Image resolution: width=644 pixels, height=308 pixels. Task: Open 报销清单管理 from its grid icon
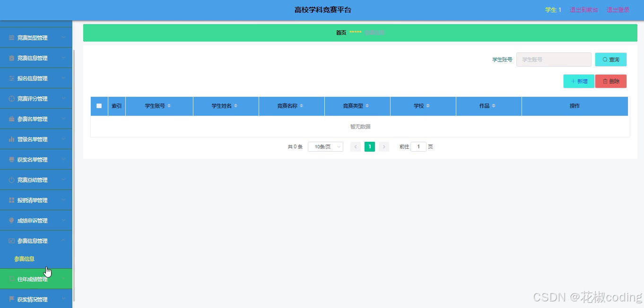point(10,200)
